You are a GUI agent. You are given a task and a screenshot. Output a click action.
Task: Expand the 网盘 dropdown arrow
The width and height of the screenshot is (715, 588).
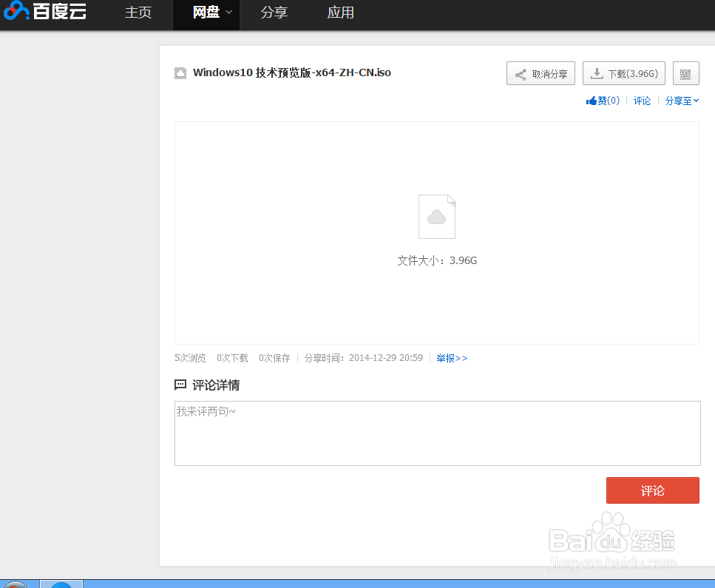click(229, 13)
